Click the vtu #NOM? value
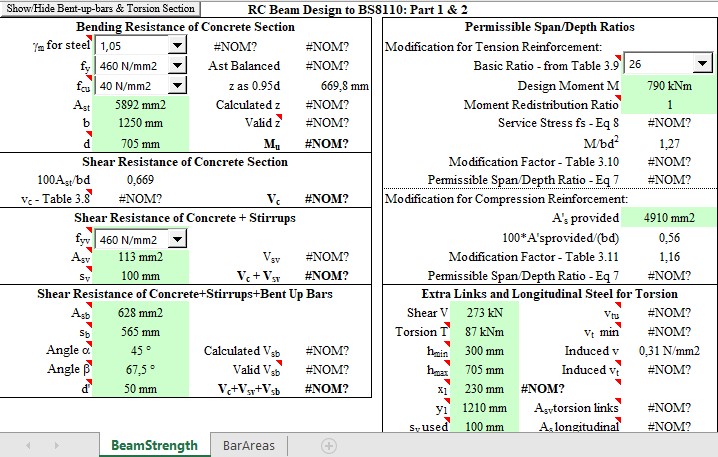Screen dimensions: 718x457 (669, 313)
